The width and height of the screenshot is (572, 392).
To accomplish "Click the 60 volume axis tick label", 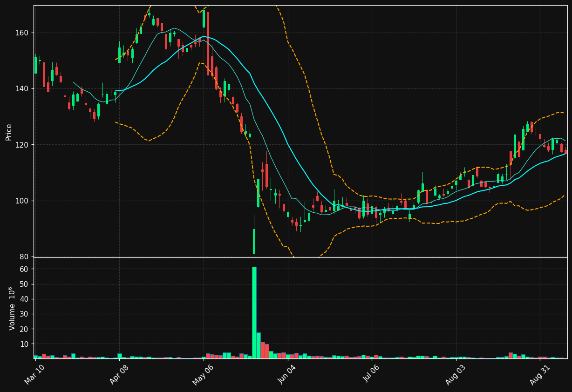I will click(24, 269).
